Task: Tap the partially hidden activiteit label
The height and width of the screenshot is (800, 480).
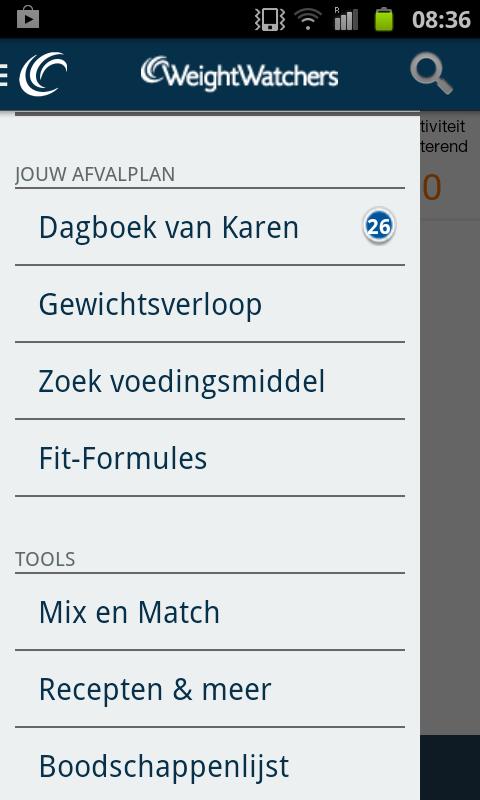Action: pyautogui.click(x=444, y=126)
